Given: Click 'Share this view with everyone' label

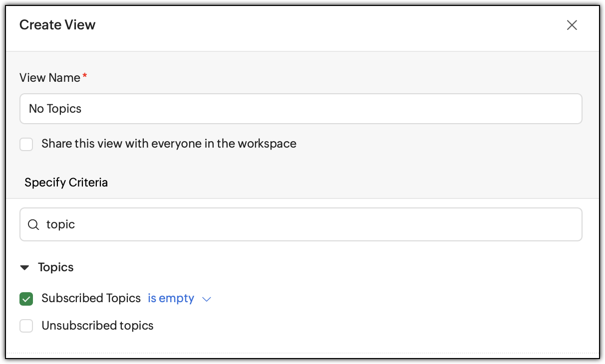Looking at the screenshot, I should point(169,144).
